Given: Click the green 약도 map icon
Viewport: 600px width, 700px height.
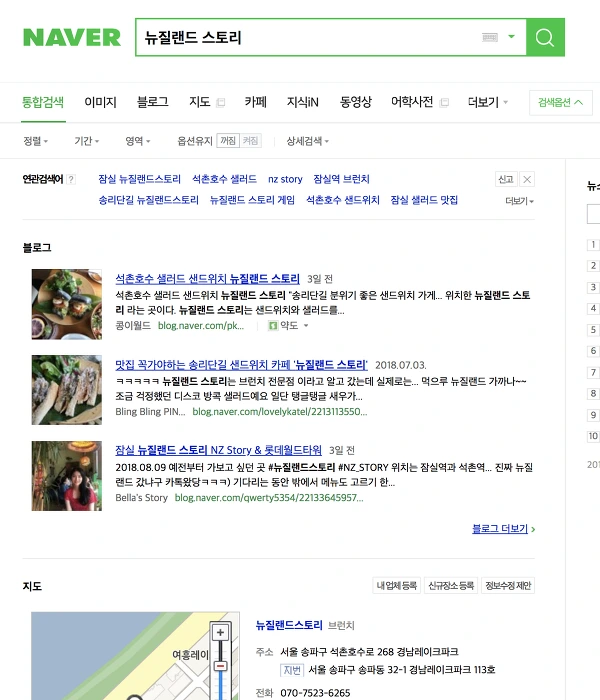Looking at the screenshot, I should (273, 325).
